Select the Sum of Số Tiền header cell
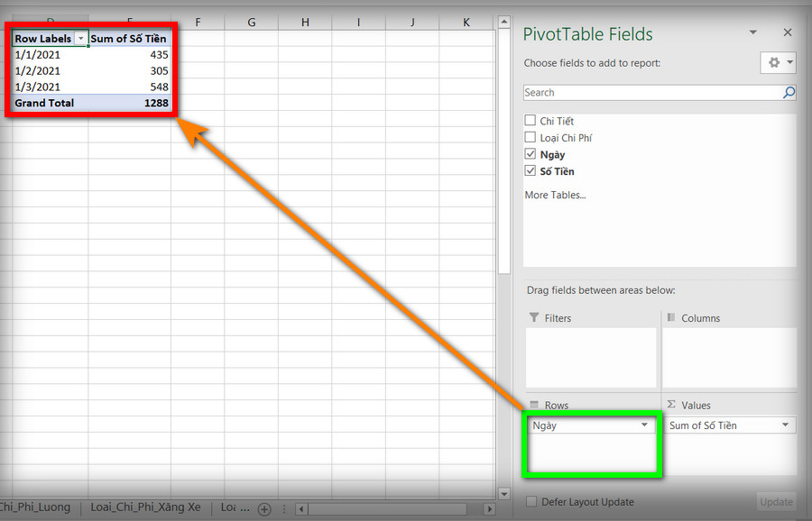 tap(129, 39)
